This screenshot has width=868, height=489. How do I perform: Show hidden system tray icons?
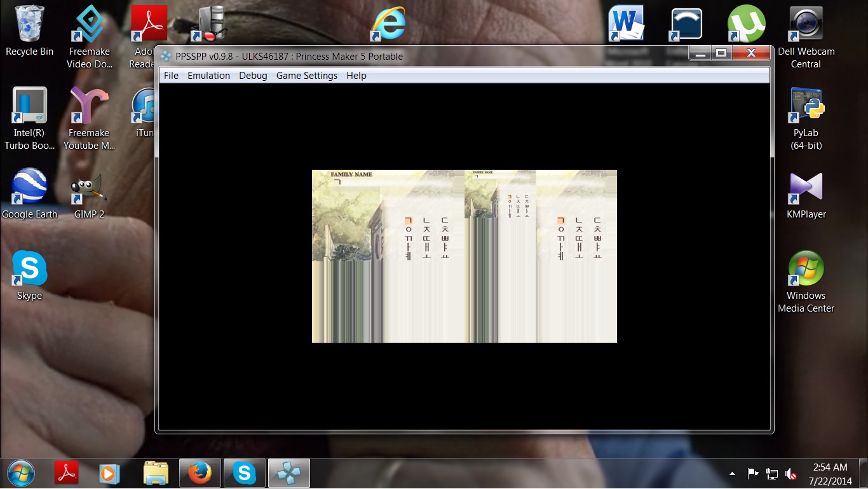coord(732,474)
